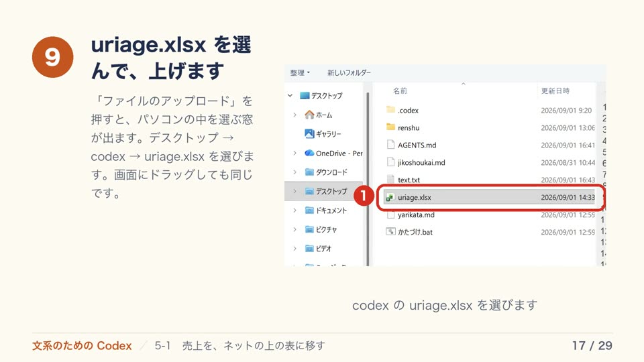This screenshot has width=644, height=362.
Task: Expand the ピクチャ tree chevron
Action: (294, 229)
